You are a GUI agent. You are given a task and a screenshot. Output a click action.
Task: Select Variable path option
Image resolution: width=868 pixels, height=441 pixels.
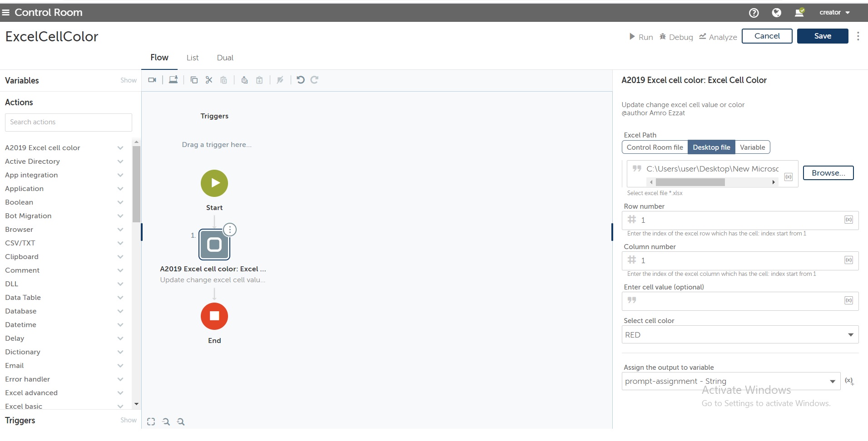pyautogui.click(x=752, y=147)
